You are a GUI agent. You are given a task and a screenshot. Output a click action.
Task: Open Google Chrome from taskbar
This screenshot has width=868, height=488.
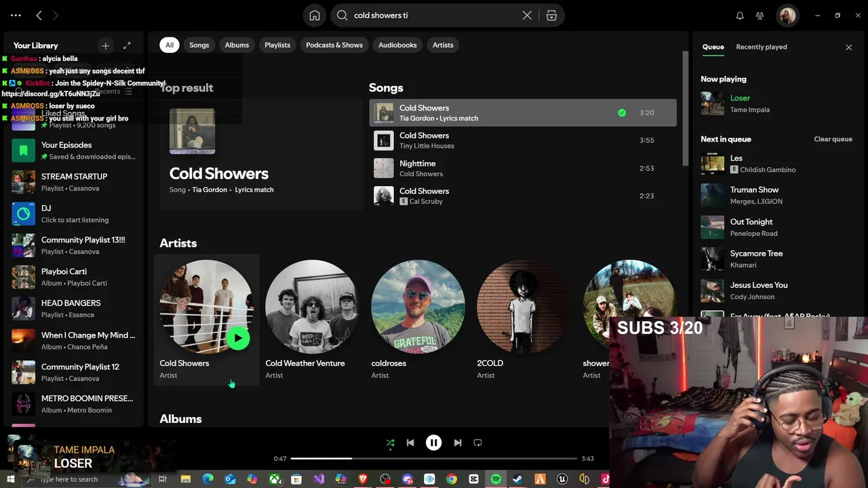coord(452,480)
